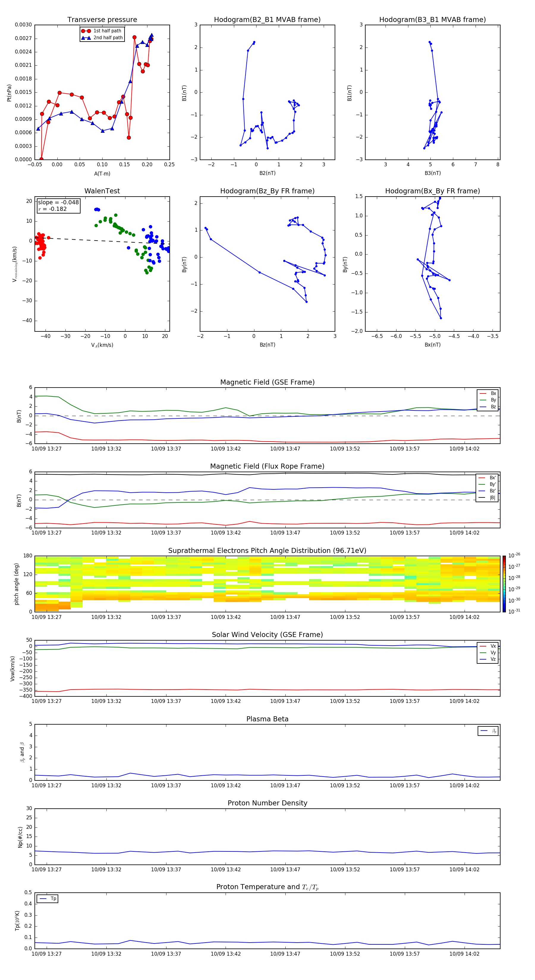Click the 10/09 13:42 tick under Proton Temperature
Viewport: 535px width, 980px height.
click(x=225, y=954)
